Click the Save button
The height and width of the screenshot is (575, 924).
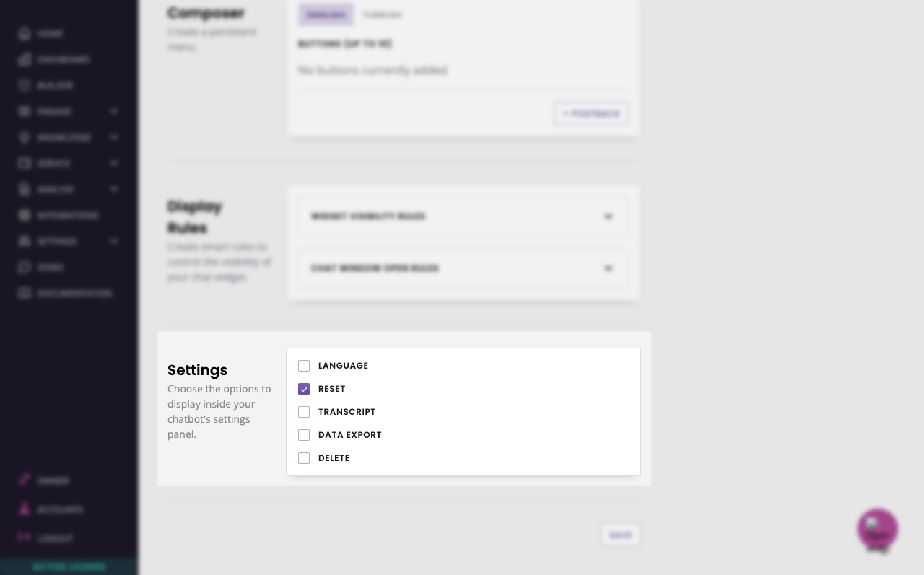point(620,535)
